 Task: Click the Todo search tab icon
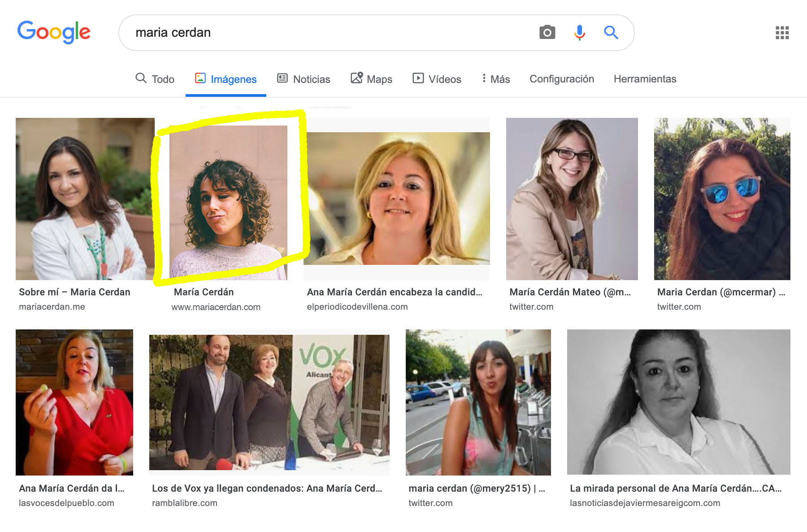point(142,78)
